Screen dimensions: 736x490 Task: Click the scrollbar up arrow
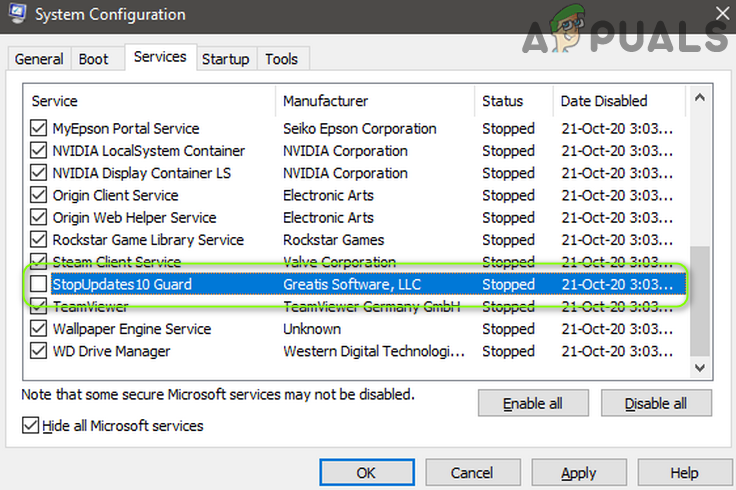tap(699, 98)
